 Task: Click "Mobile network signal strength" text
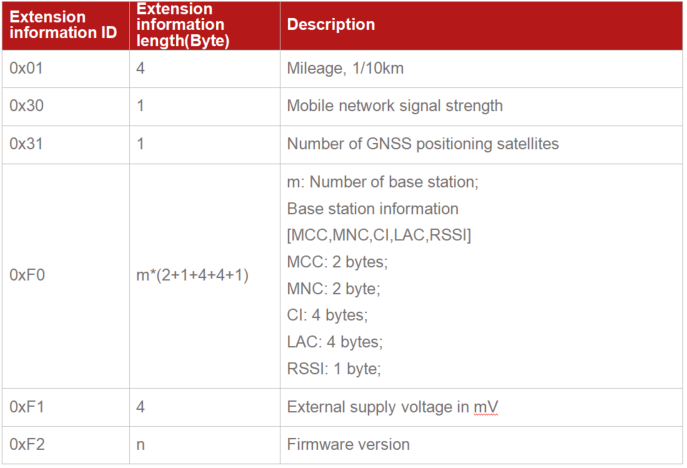(x=394, y=106)
